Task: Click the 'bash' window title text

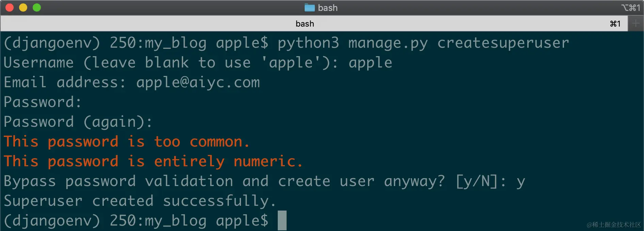Action: click(x=328, y=7)
